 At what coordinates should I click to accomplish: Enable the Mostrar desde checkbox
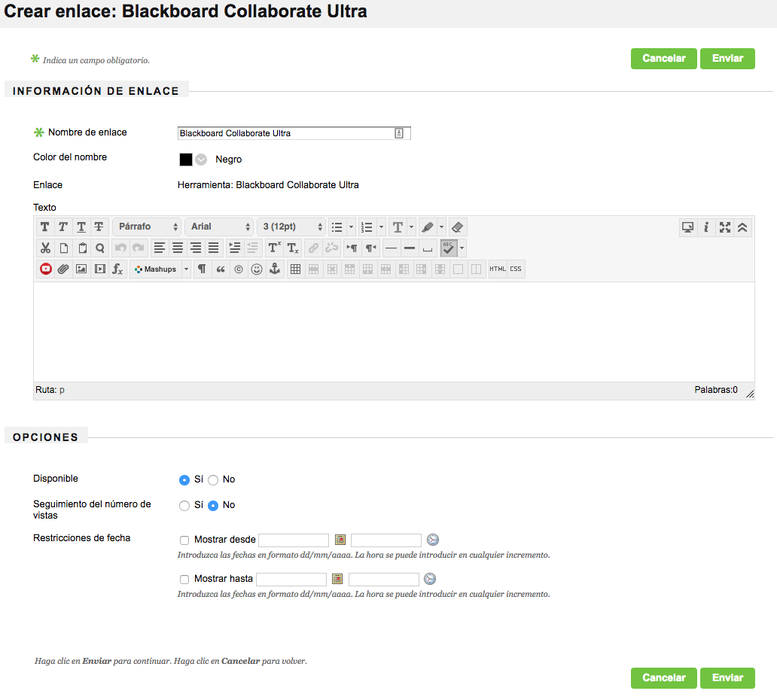(x=184, y=540)
